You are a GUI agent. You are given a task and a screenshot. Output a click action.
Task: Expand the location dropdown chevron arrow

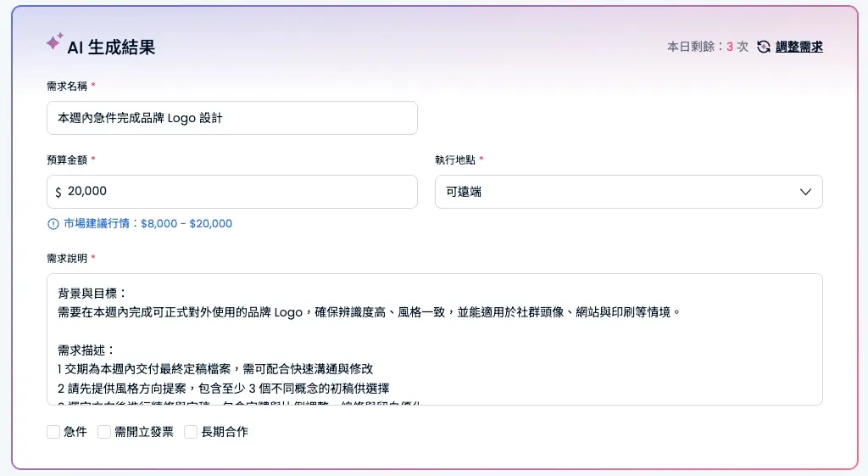805,192
